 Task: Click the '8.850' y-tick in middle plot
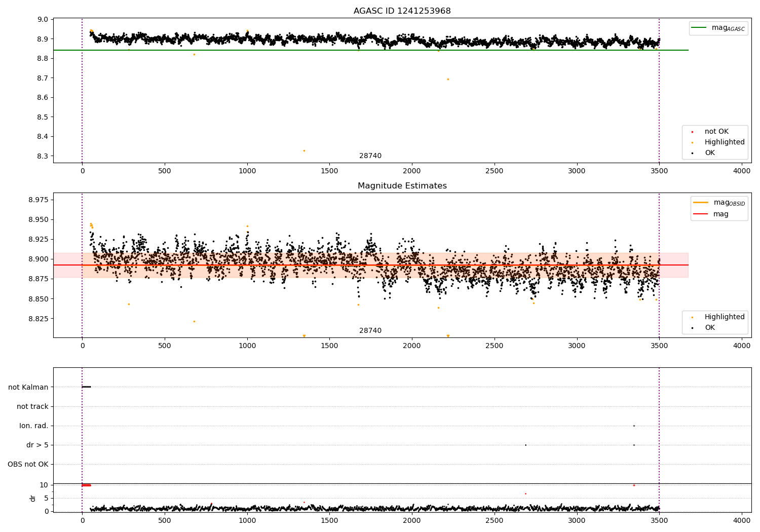point(39,299)
